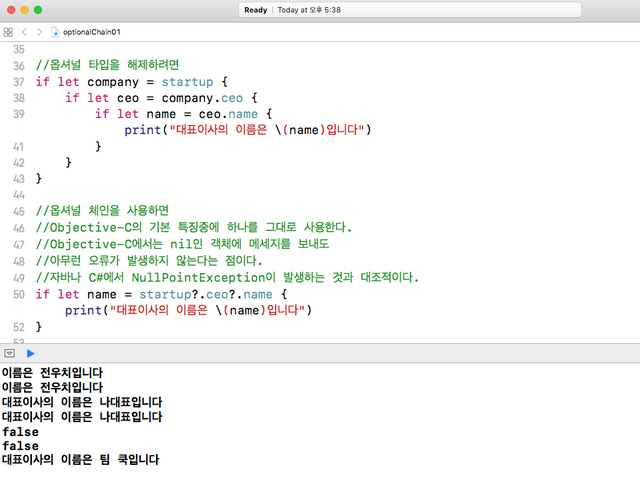Click the yellow minimize window button

pyautogui.click(x=24, y=10)
